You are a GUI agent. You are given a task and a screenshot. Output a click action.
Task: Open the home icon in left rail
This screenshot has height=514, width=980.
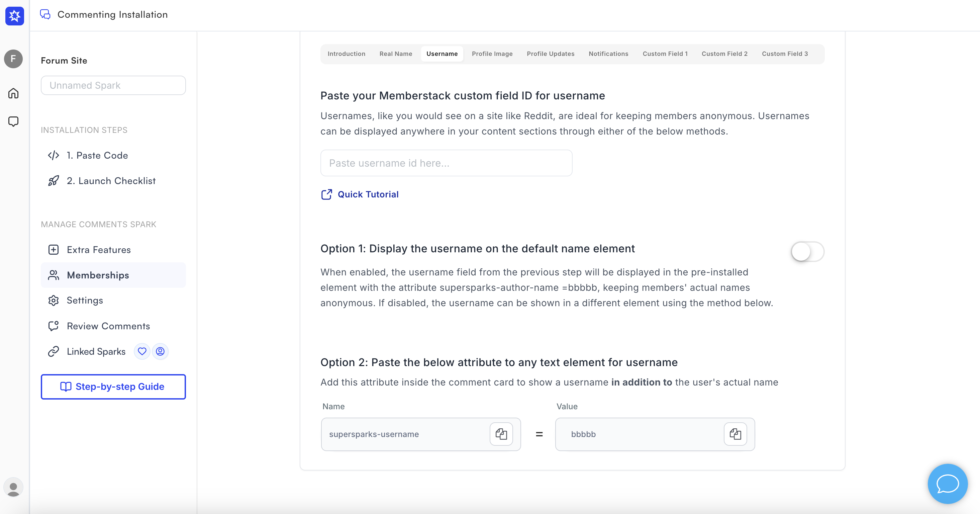pyautogui.click(x=13, y=93)
